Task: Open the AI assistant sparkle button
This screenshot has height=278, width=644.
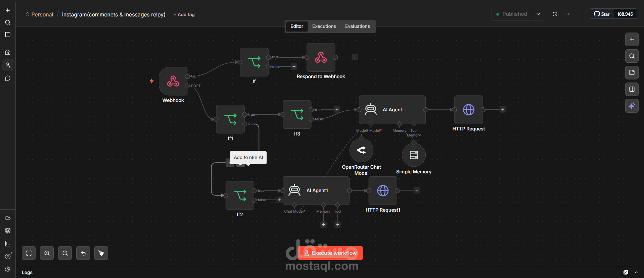Action: (x=632, y=106)
